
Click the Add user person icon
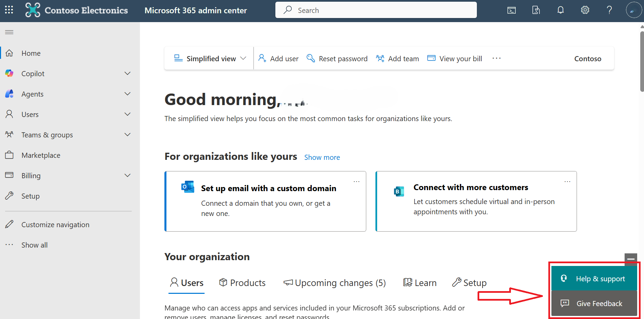[x=262, y=58]
